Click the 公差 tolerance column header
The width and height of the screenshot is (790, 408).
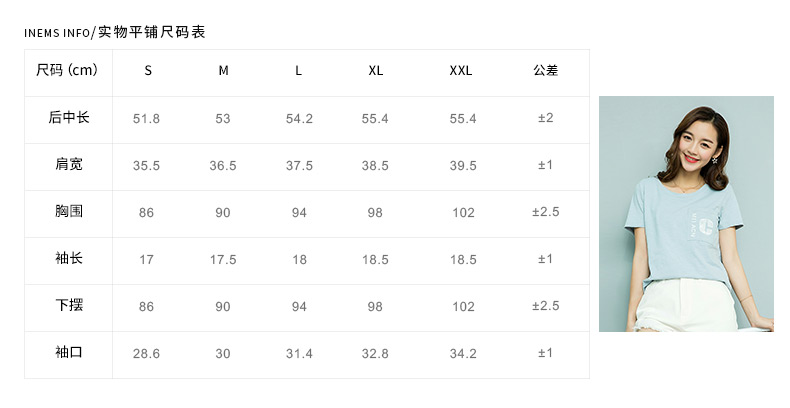[x=546, y=71]
